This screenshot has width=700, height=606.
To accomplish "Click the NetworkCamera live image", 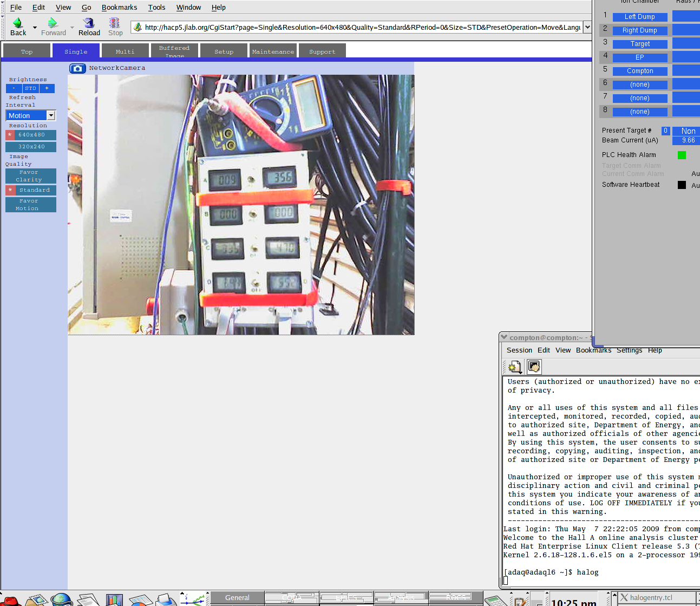I will (x=241, y=205).
